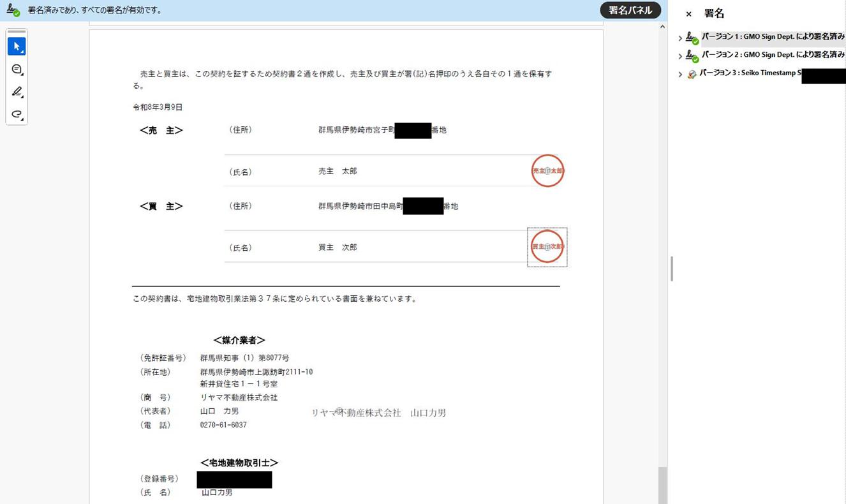The height and width of the screenshot is (504, 846).
Task: Click the リヤマ不動産株式会社 山口力男 signature text
Action: 378,413
